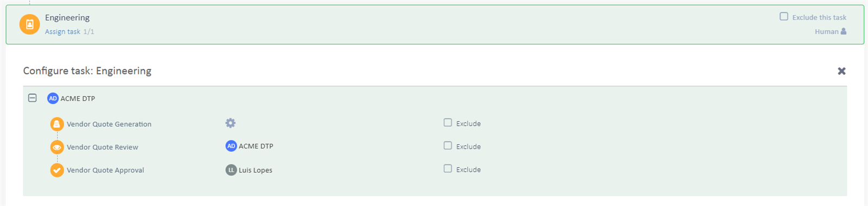868x206 pixels.
Task: Check Exclude for Vendor Quote Approval
Action: [448, 169]
